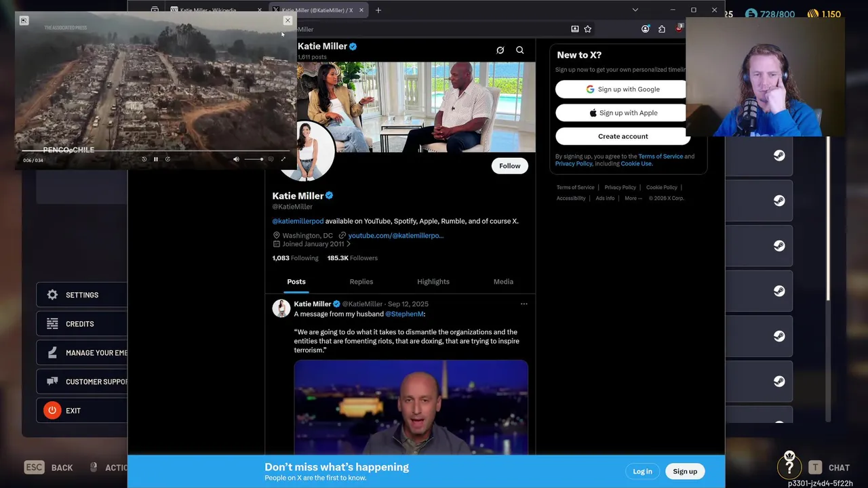
Task: Open the browser tab list dropdown
Action: click(x=635, y=10)
